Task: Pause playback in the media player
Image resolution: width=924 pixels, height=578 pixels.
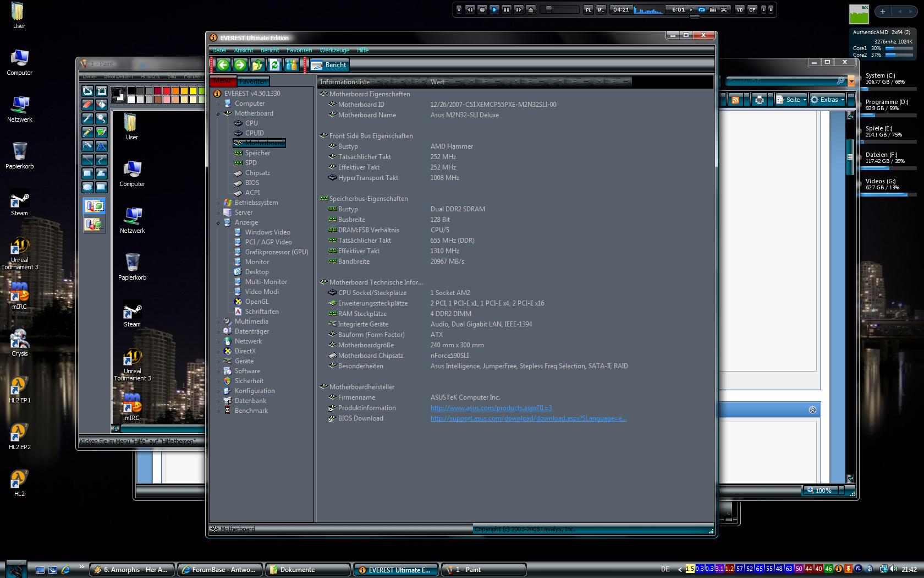Action: pyautogui.click(x=507, y=9)
